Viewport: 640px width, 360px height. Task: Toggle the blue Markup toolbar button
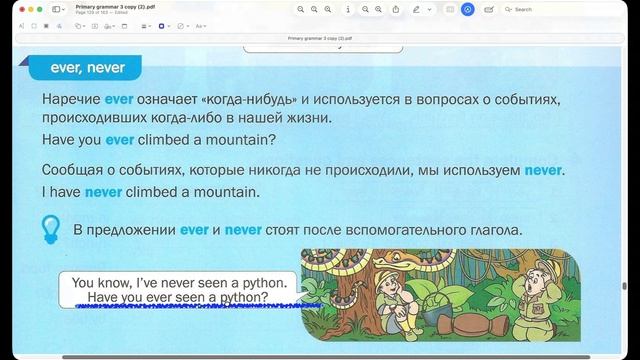pos(468,9)
